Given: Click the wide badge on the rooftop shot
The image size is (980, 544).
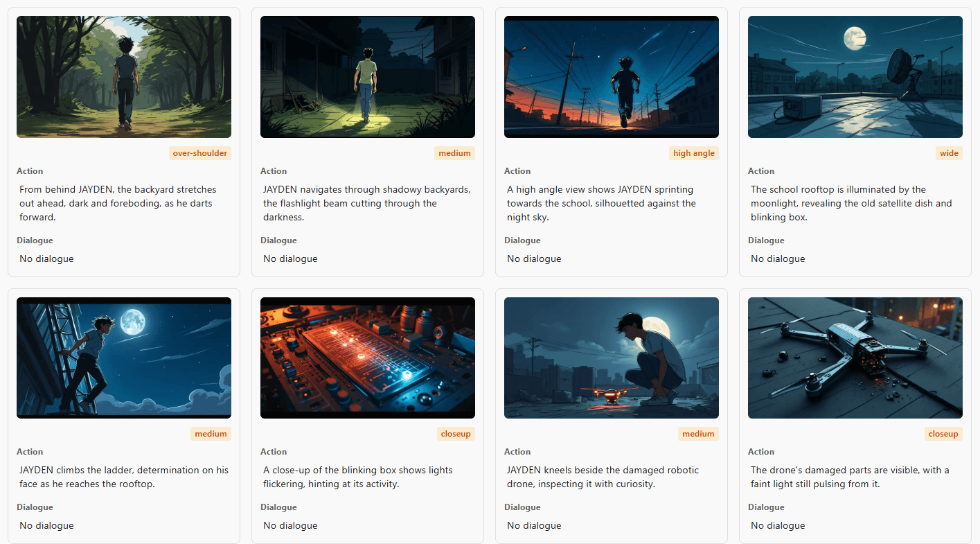Looking at the screenshot, I should click(949, 152).
